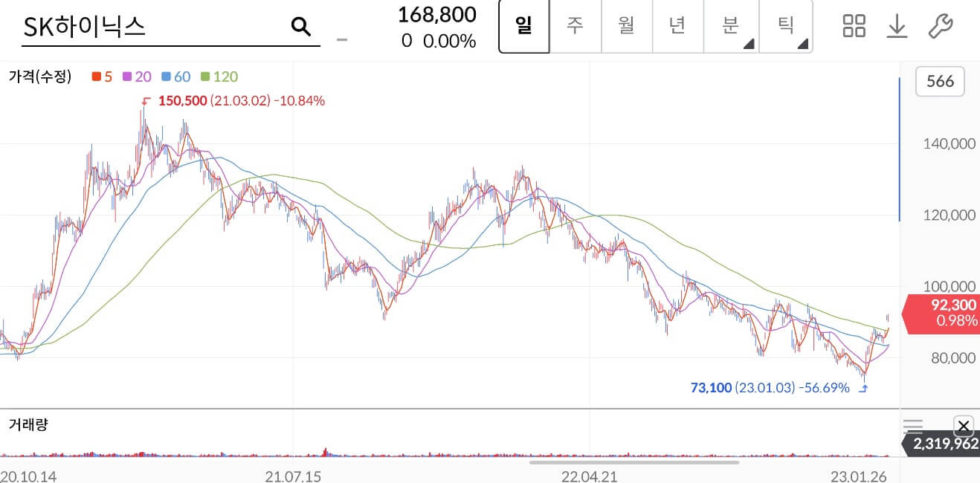The height and width of the screenshot is (483, 980).
Task: Click the download arrow icon
Action: coord(897,26)
